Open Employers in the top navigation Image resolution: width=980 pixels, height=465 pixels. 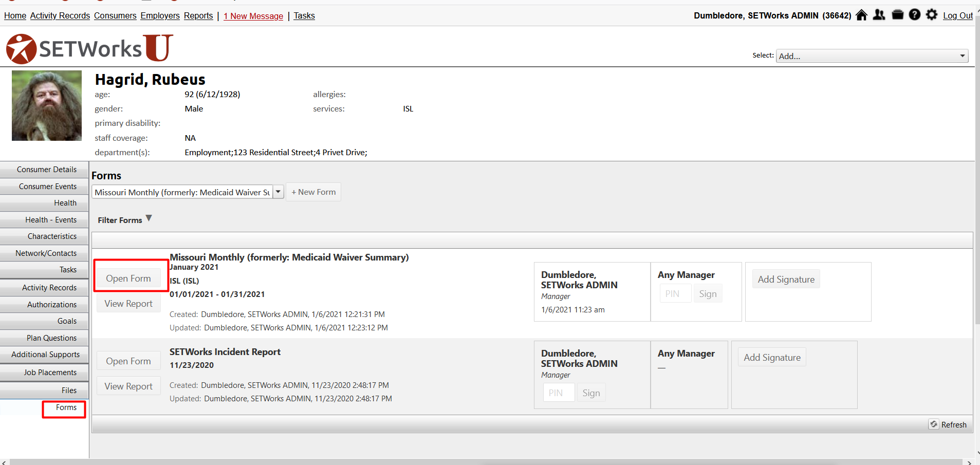pyautogui.click(x=160, y=16)
